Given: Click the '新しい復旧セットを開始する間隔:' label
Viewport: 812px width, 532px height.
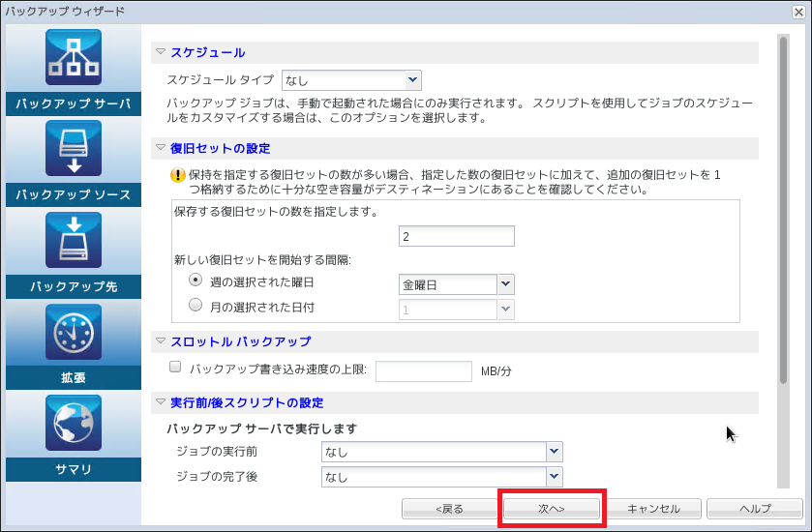Looking at the screenshot, I should pyautogui.click(x=262, y=260).
